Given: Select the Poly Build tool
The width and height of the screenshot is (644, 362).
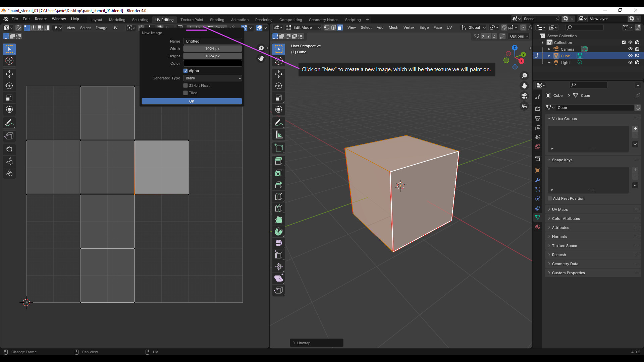Looking at the screenshot, I should click(x=279, y=220).
